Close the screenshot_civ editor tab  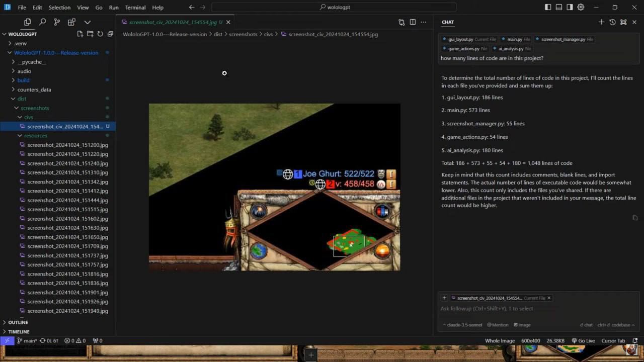tap(228, 22)
